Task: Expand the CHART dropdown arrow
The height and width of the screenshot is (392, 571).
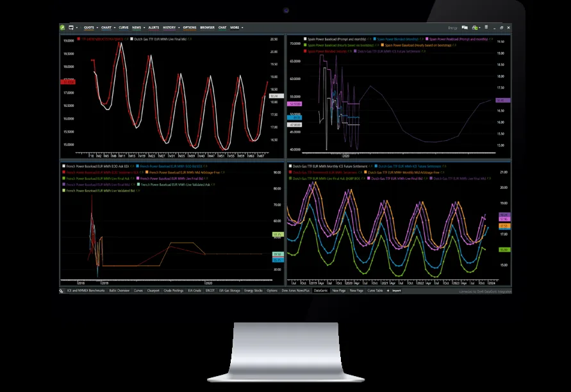Action: 115,28
